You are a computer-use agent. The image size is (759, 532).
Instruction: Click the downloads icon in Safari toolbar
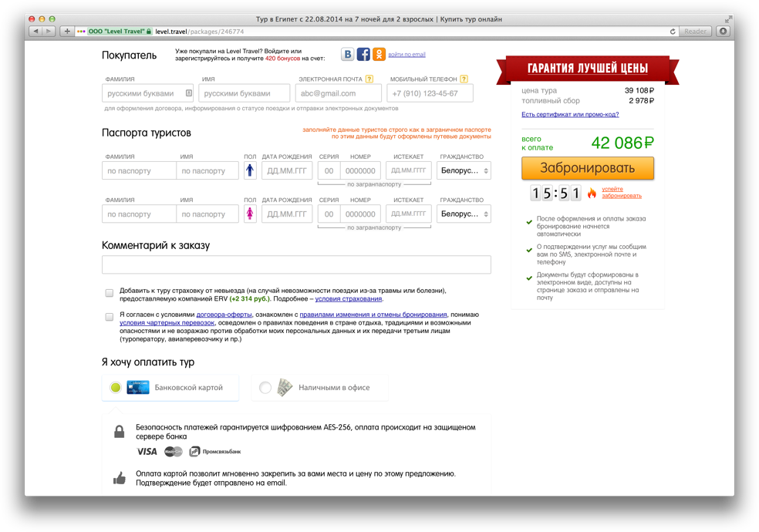click(724, 32)
